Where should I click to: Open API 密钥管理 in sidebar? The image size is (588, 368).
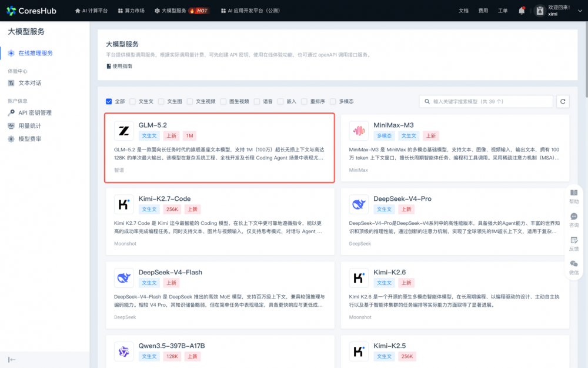(35, 112)
